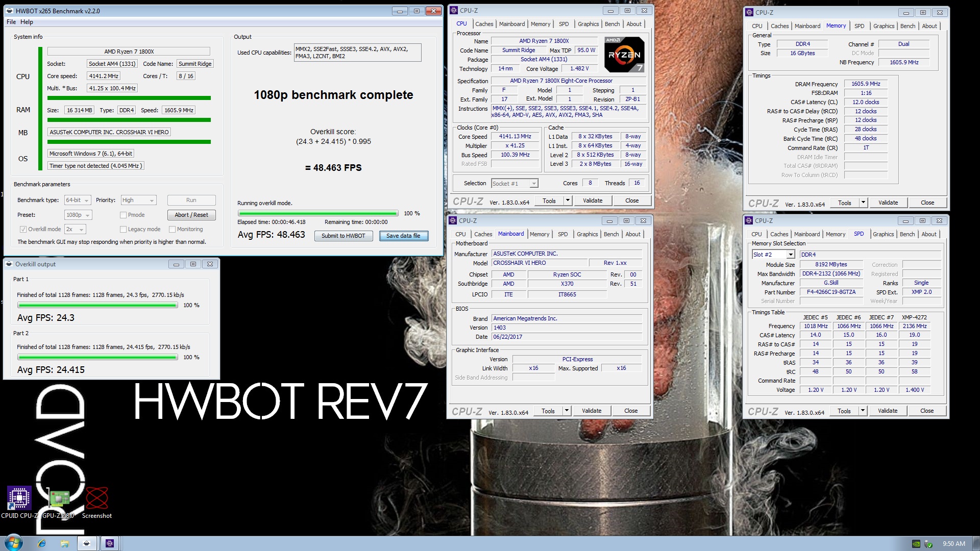Select the HWBOT x265 taskbar button
Image resolution: width=980 pixels, height=551 pixels.
pos(87,543)
